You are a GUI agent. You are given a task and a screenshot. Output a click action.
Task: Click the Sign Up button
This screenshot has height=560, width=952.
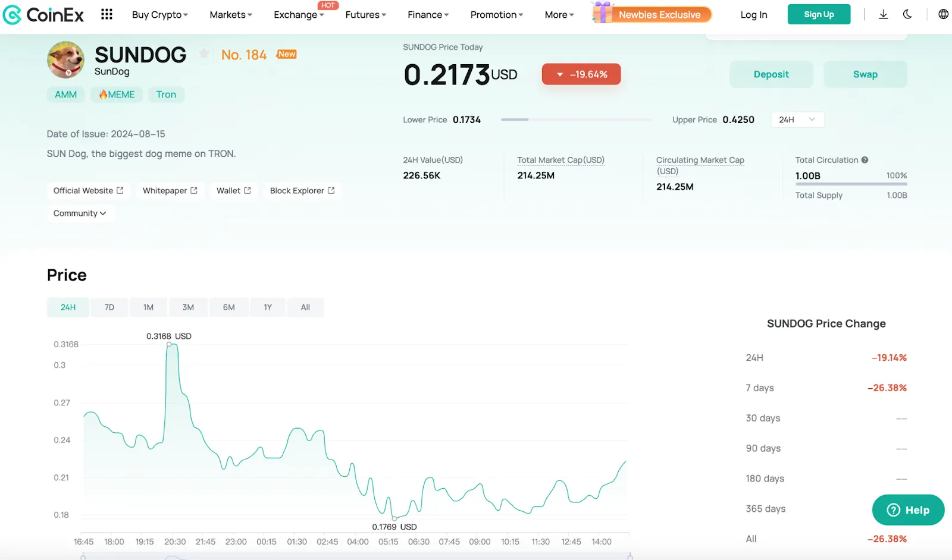pos(819,14)
